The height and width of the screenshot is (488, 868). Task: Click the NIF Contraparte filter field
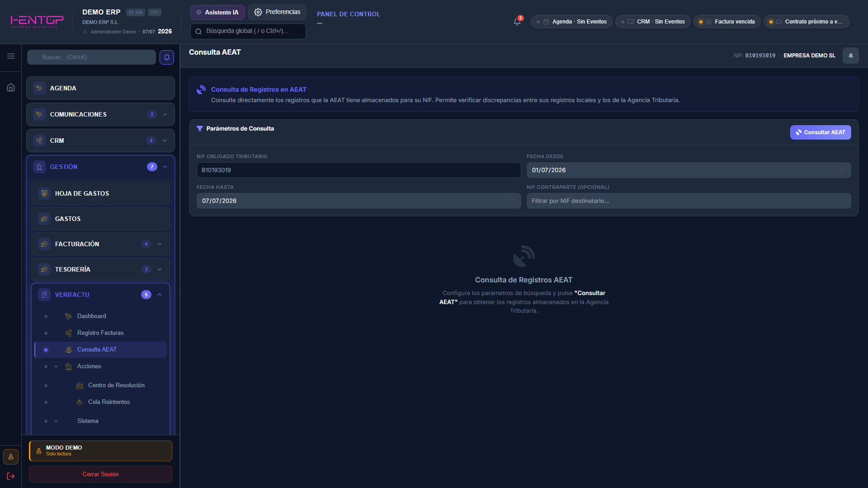[689, 201]
